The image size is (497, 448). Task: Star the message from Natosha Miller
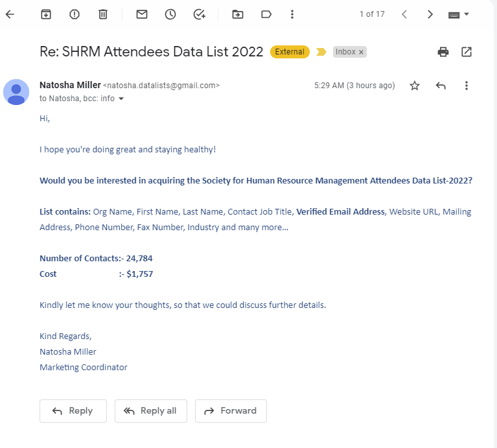click(x=415, y=86)
